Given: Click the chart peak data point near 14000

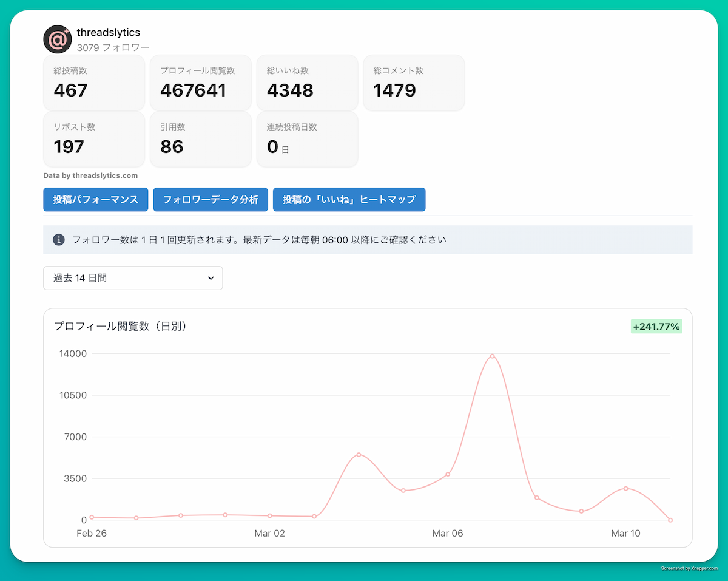Looking at the screenshot, I should (x=492, y=356).
